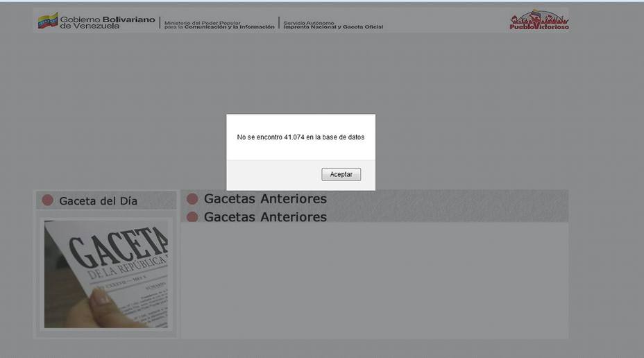Click the thumb holding the newspaper in photo
644x358 pixels.
[100, 298]
